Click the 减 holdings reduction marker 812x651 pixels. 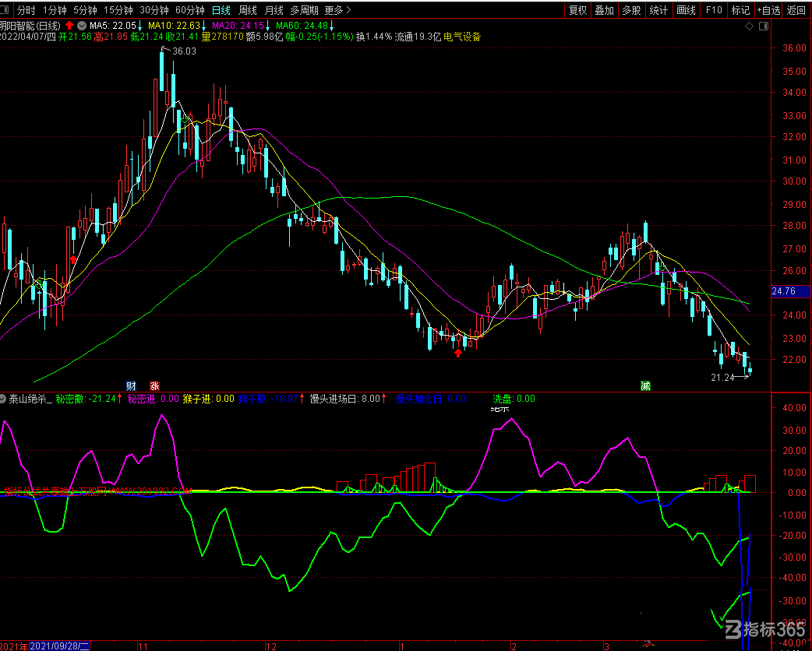click(x=645, y=385)
